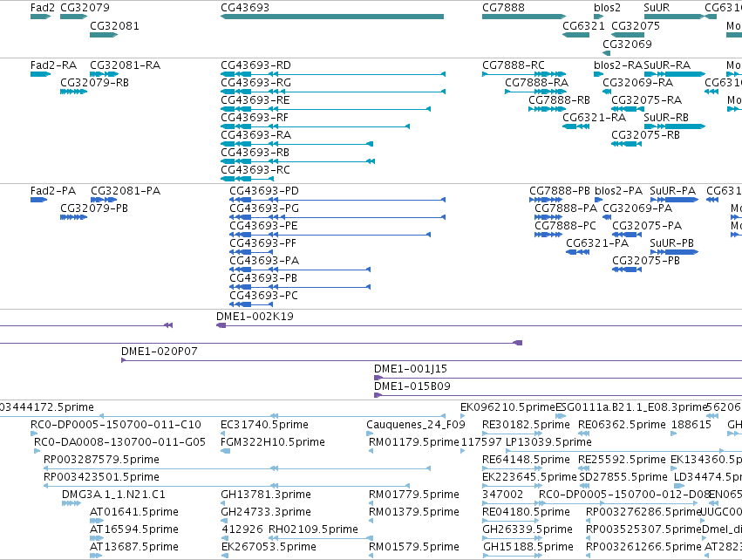This screenshot has width=742, height=560.
Task: Click the CG32075-RA transcript label
Action: 646,100
